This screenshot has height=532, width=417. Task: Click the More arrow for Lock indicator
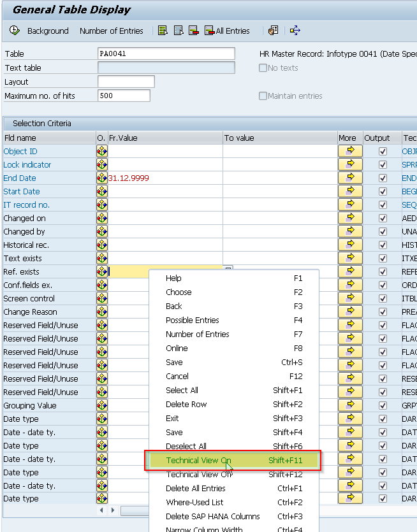tap(350, 165)
